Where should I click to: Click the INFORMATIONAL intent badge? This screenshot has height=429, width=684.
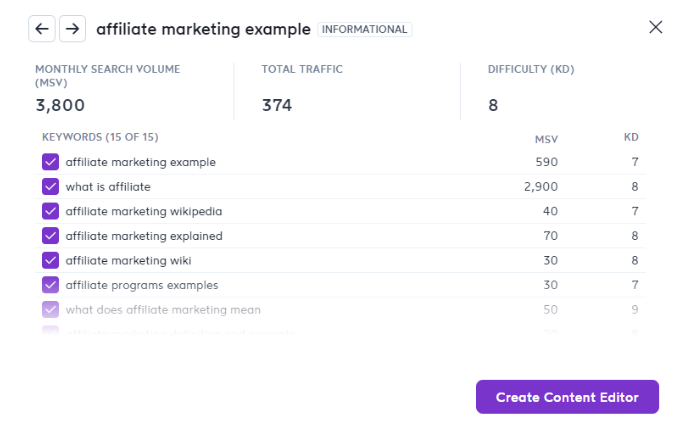pos(364,29)
